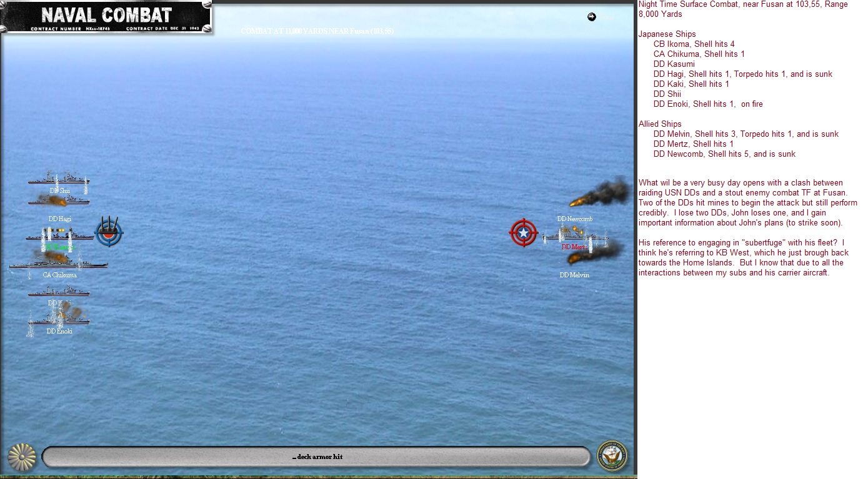Screen dimensions: 868x479
Task: Select the DD Kaki destroyer sprite
Action: (x=59, y=291)
